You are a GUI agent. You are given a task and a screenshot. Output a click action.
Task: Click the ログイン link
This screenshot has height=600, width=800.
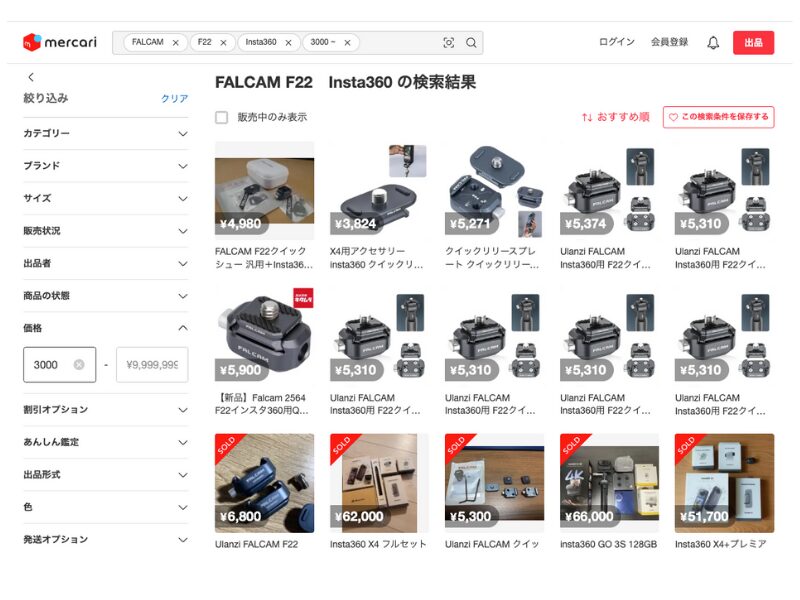pos(617,42)
